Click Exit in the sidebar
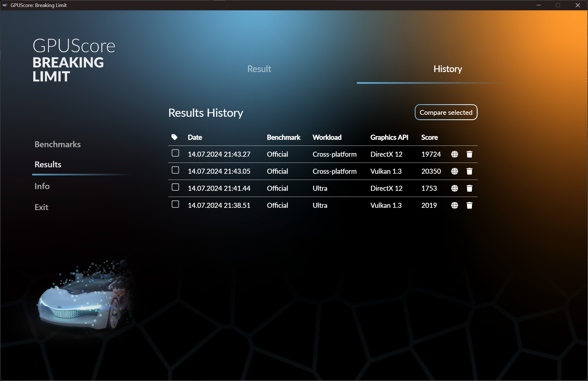588x381 pixels. tap(41, 207)
